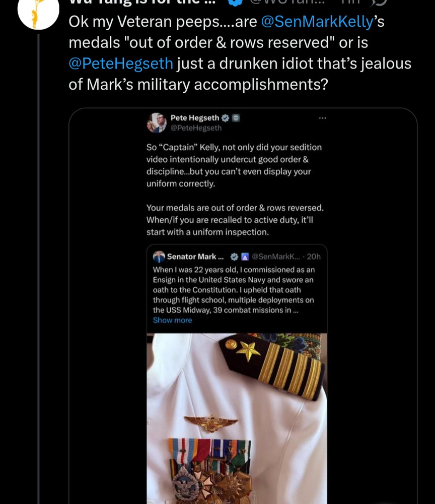Tap the government badge beside Pete Hegseth's name

pos(236,118)
